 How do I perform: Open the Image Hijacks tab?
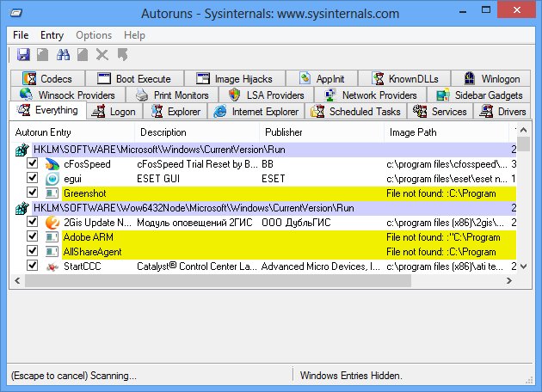pyautogui.click(x=235, y=78)
